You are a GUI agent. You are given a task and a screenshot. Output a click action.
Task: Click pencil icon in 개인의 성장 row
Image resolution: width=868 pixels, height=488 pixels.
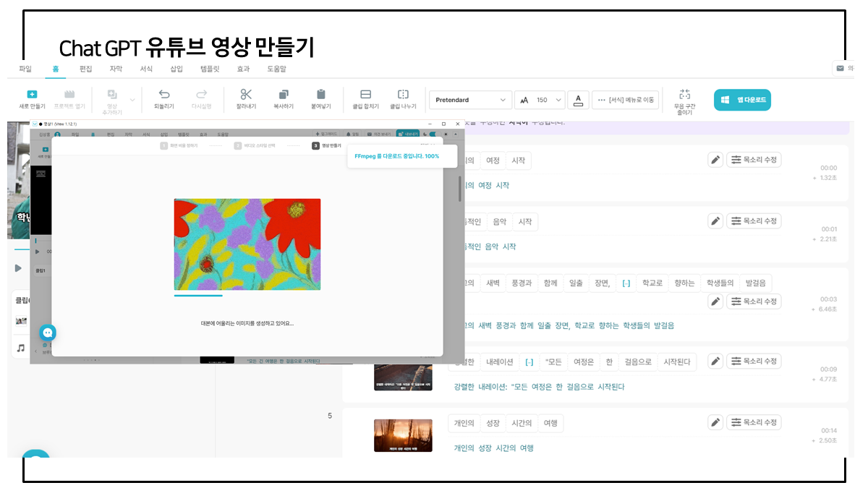point(715,422)
